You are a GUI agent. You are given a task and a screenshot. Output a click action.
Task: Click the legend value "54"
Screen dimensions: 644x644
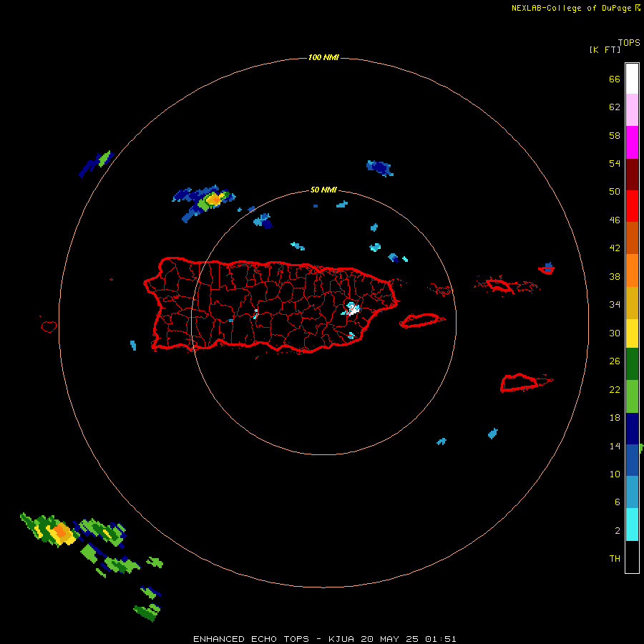(x=615, y=163)
